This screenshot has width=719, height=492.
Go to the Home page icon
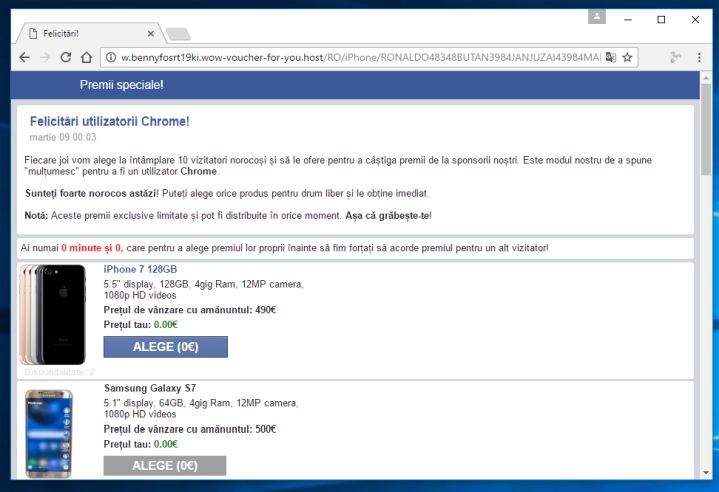(86, 57)
